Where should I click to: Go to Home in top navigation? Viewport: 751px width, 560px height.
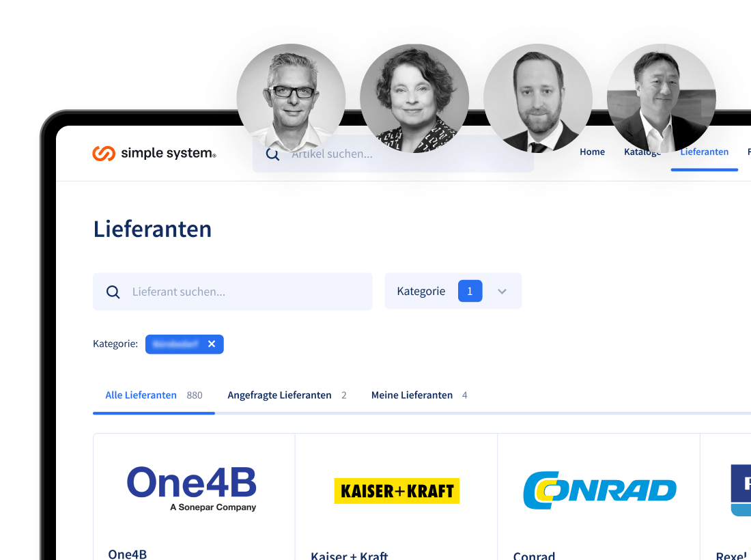click(592, 152)
